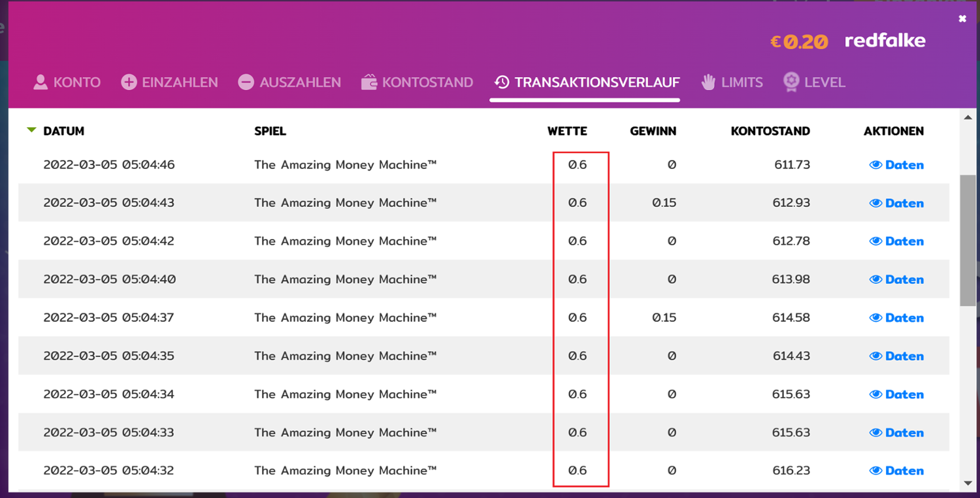Click the eye icon for the 05:04:46 transaction

pyautogui.click(x=875, y=165)
